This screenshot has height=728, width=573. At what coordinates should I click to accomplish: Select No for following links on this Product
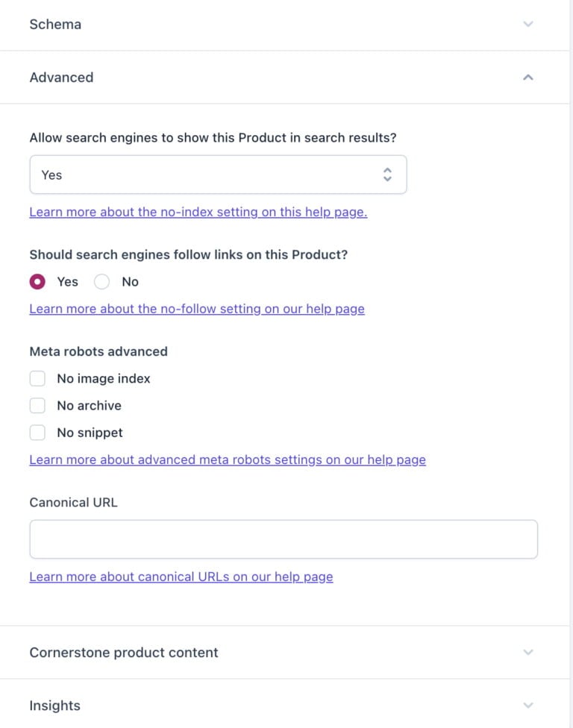pos(101,282)
